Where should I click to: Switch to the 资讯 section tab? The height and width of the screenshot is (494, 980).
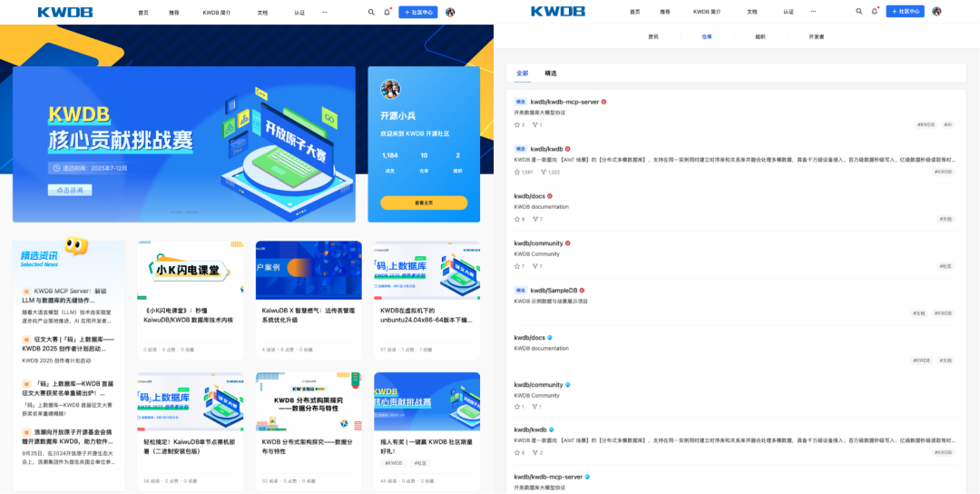pos(653,37)
